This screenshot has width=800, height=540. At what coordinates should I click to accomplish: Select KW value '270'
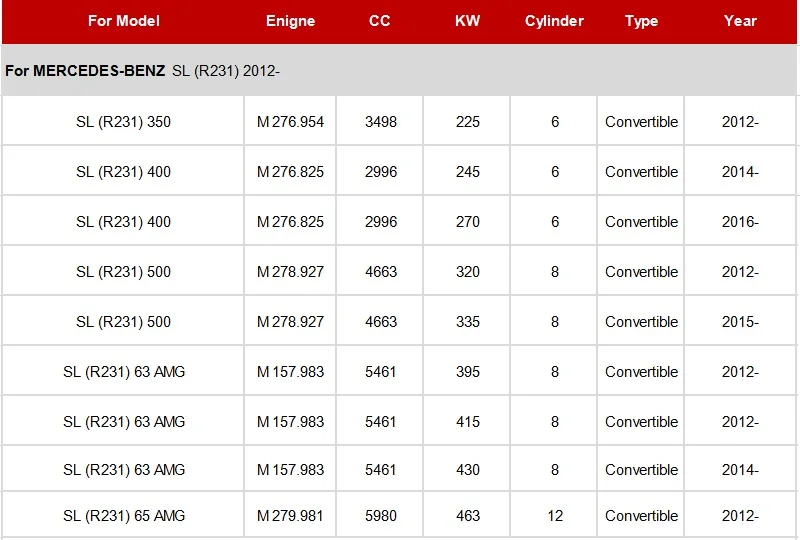[467, 222]
